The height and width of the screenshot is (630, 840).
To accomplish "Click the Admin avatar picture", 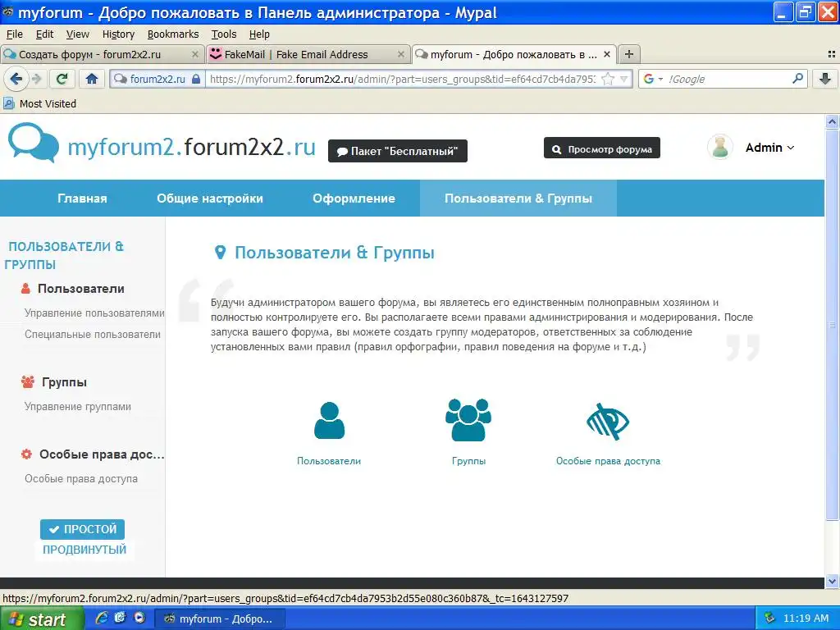I will coord(720,148).
